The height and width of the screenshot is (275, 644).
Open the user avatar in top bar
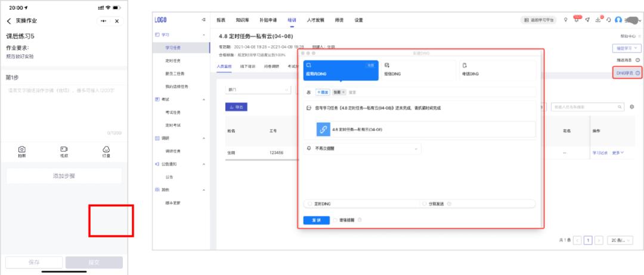pos(618,20)
